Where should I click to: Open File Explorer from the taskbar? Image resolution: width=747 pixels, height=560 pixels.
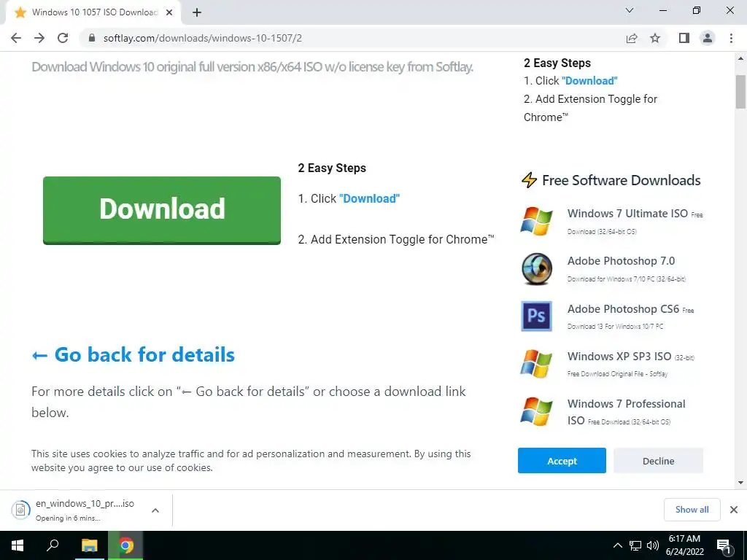tap(89, 545)
